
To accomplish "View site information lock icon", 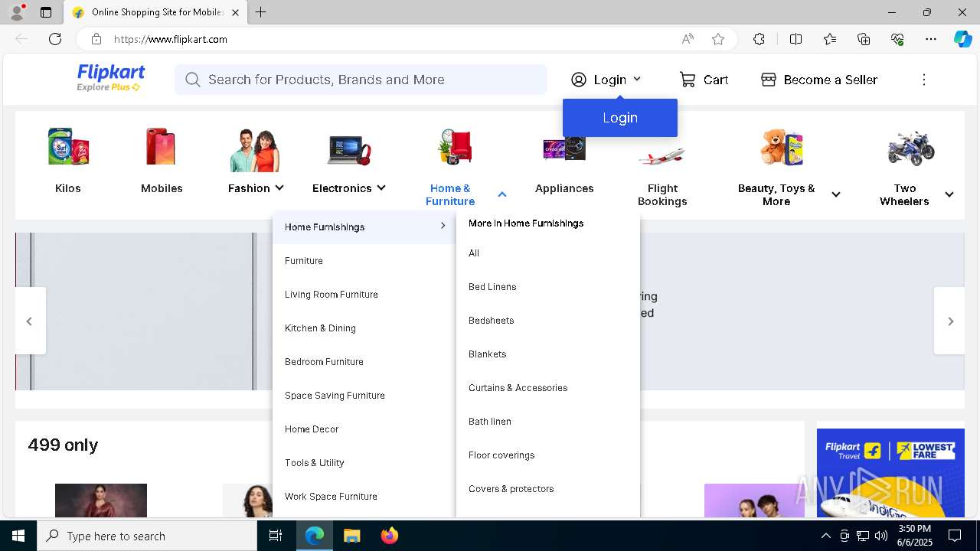I will coord(96,39).
